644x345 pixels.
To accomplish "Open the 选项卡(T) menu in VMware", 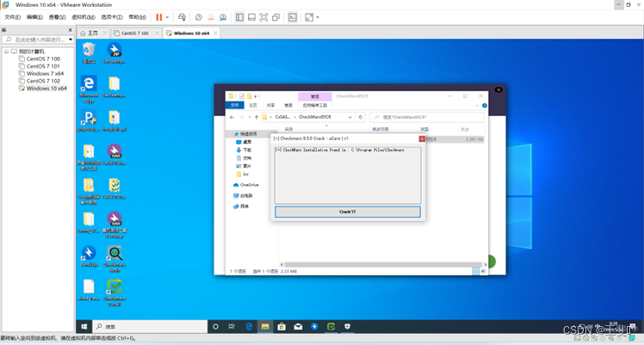I will click(112, 17).
